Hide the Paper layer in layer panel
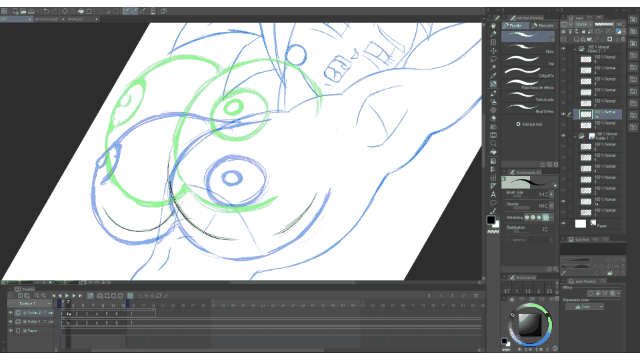This screenshot has height=360, width=640. pyautogui.click(x=563, y=224)
